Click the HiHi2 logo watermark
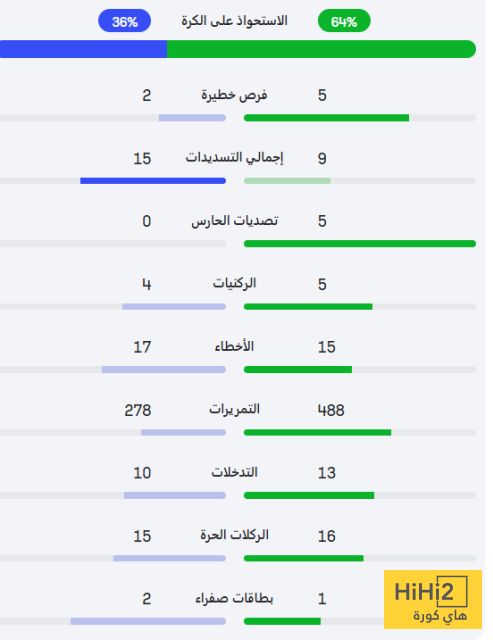The height and width of the screenshot is (640, 493). [x=433, y=599]
